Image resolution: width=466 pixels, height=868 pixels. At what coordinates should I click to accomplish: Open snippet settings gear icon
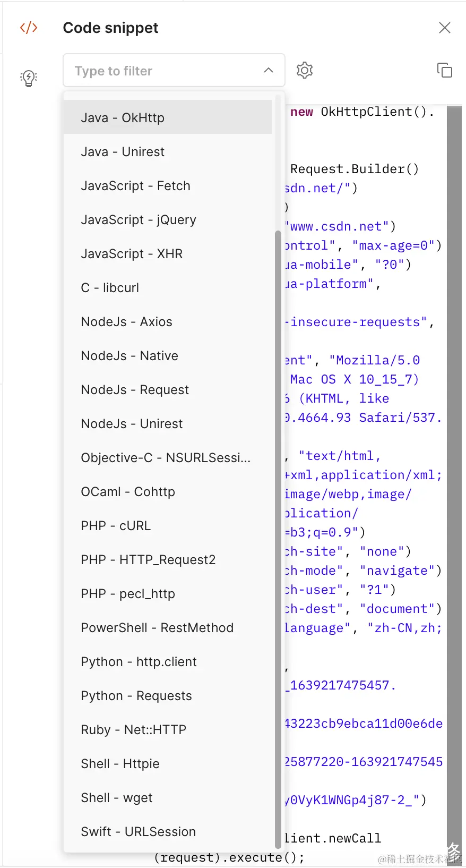click(x=305, y=70)
